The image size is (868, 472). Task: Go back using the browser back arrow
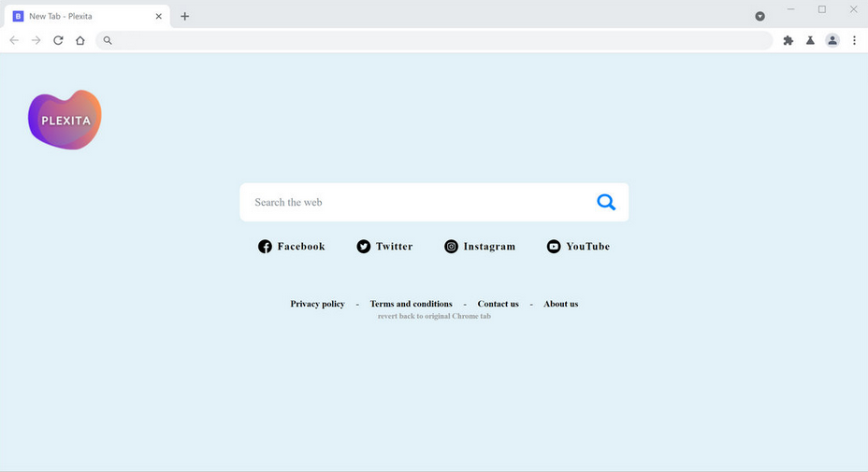14,40
